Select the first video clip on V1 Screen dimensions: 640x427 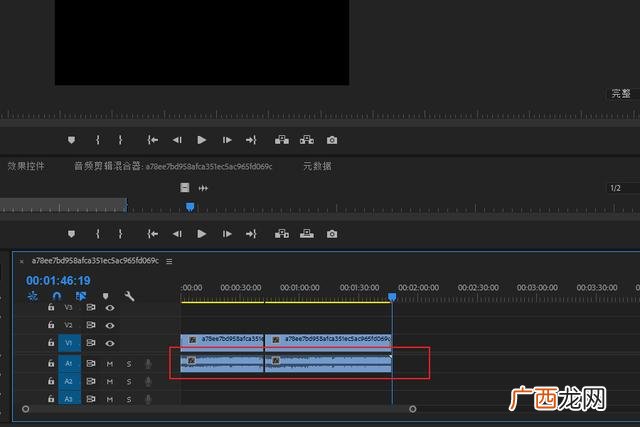click(222, 342)
